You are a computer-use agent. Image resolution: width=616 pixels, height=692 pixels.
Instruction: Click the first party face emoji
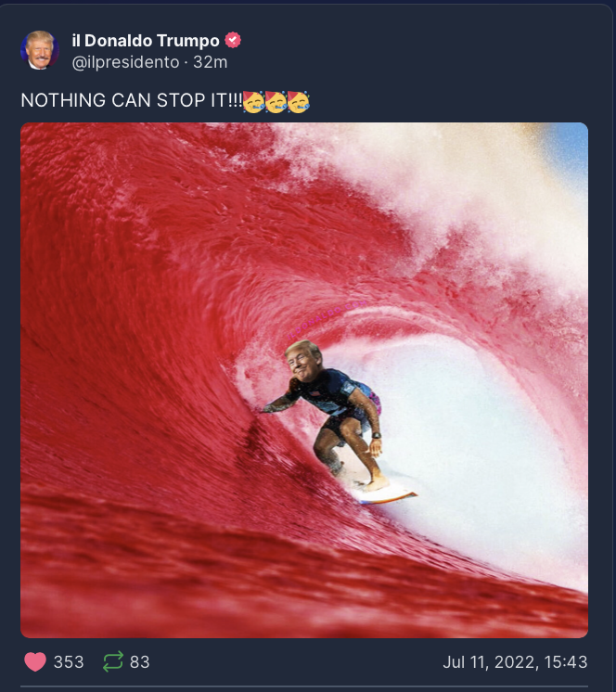(x=253, y=101)
